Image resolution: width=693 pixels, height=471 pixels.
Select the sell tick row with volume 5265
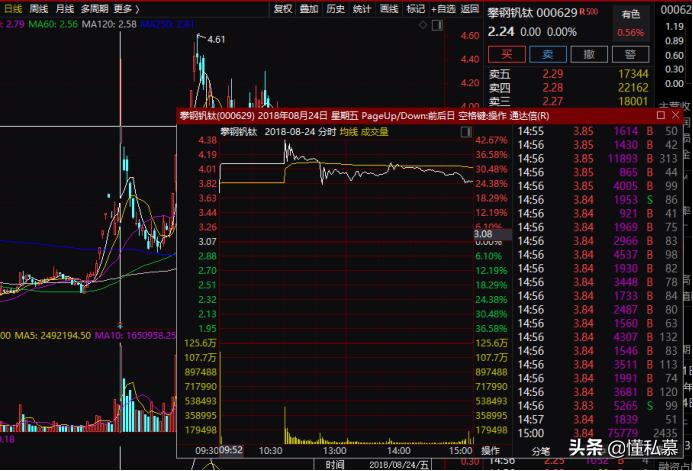pos(598,406)
